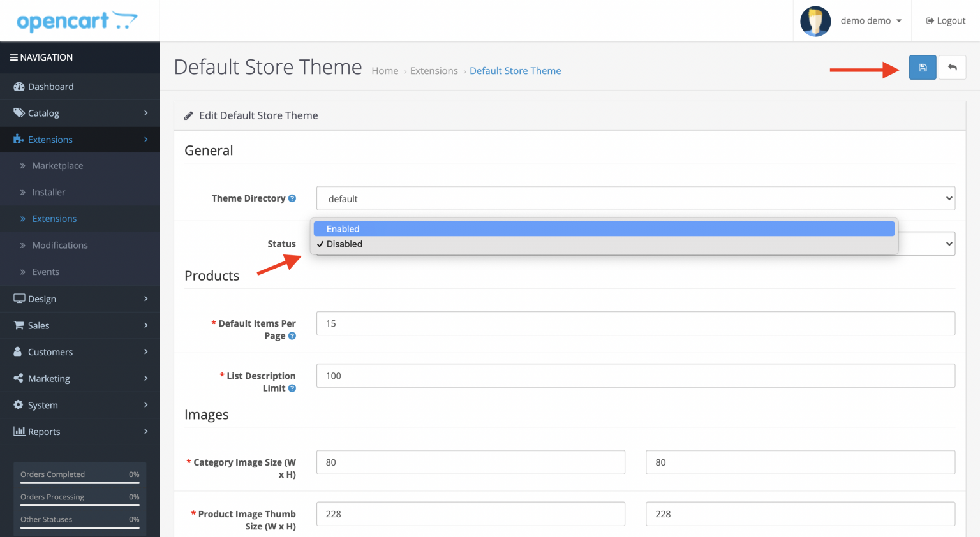This screenshot has width=980, height=537.
Task: Click the Logout link
Action: click(x=946, y=20)
